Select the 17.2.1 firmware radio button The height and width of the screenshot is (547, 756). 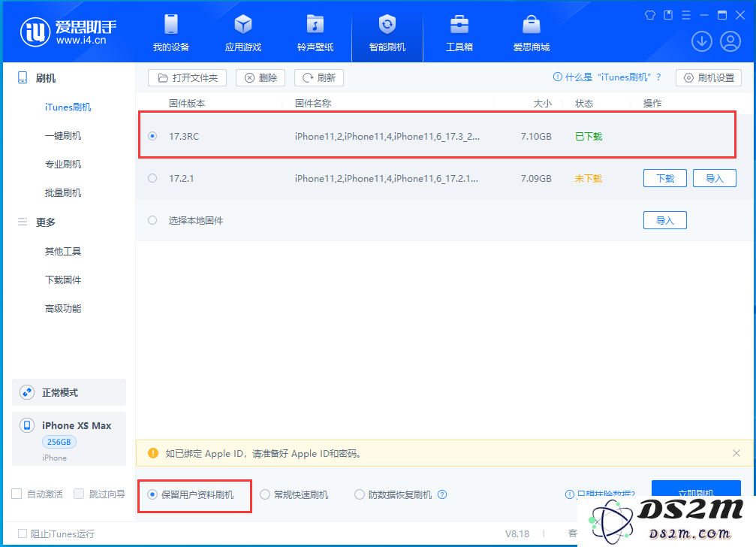(152, 179)
